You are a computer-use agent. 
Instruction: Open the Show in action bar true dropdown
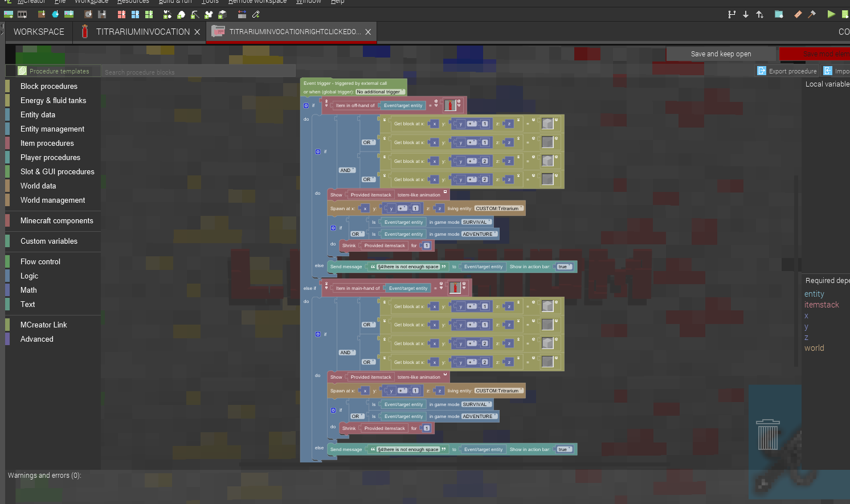coord(563,266)
